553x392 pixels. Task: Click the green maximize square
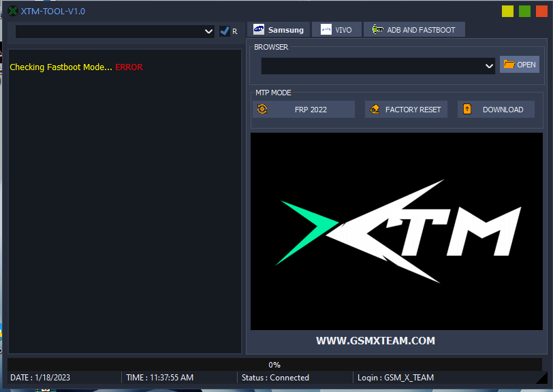pos(524,12)
